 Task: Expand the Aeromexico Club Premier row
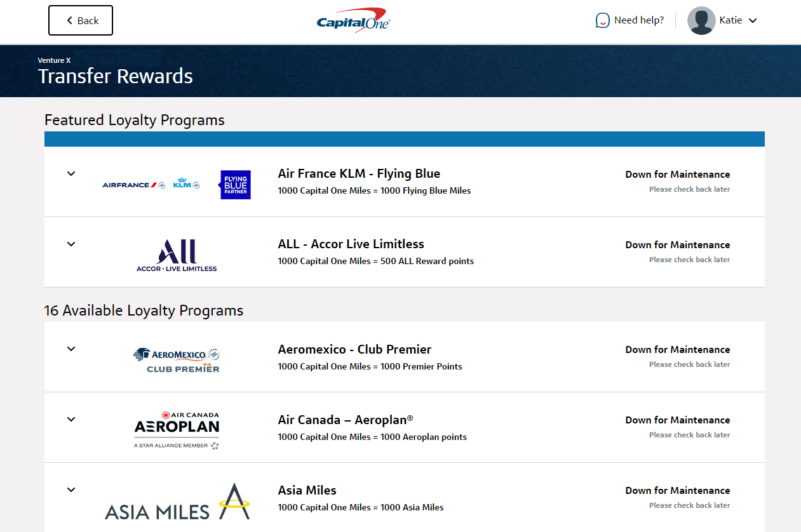(71, 349)
